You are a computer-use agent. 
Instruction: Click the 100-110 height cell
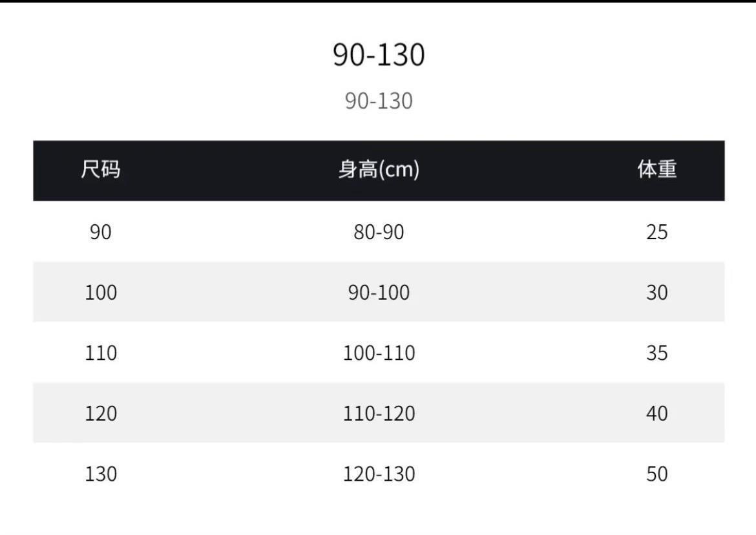point(379,353)
